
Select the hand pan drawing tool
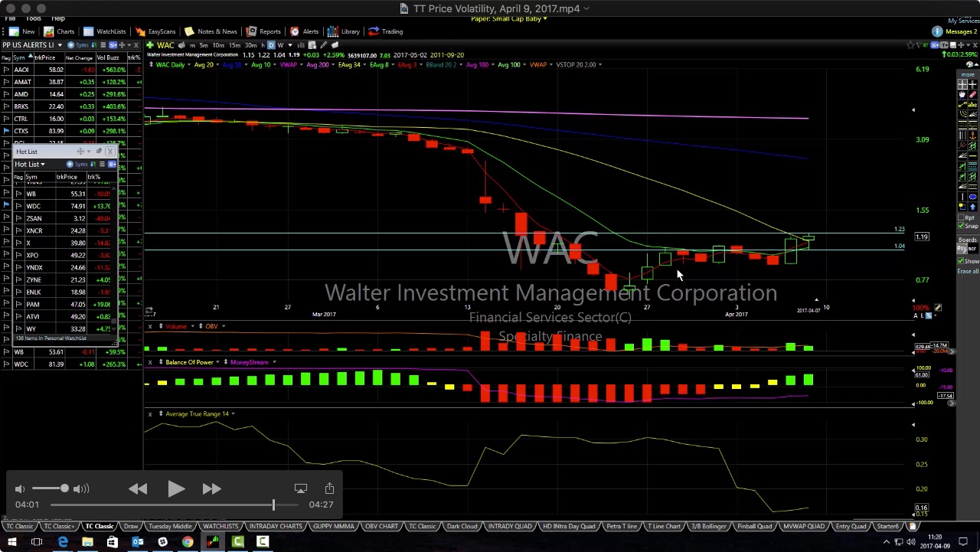962,94
